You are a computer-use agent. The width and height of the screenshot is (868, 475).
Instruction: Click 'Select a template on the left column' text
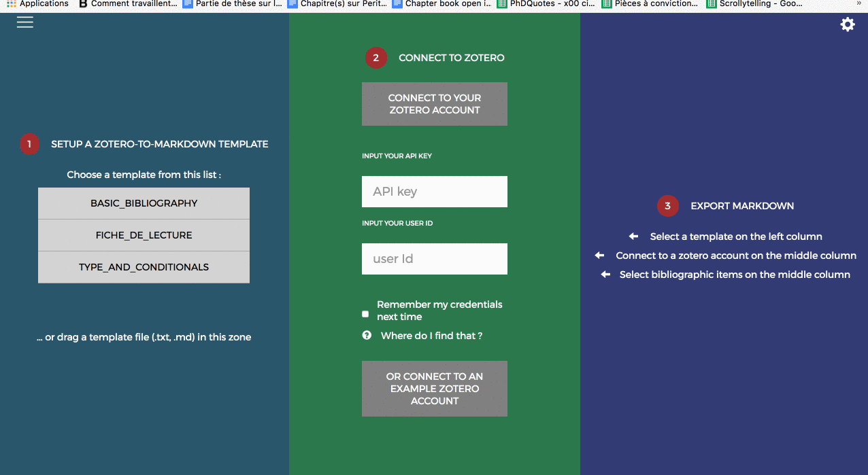pos(736,236)
